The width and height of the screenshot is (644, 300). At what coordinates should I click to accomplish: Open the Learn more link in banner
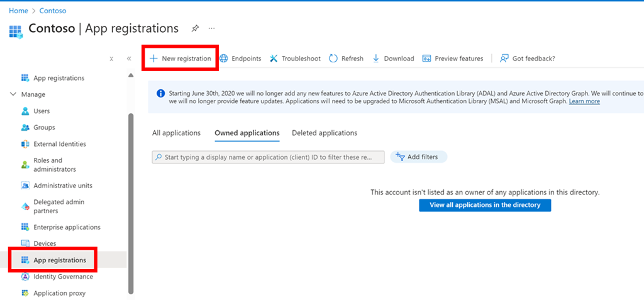(x=584, y=101)
